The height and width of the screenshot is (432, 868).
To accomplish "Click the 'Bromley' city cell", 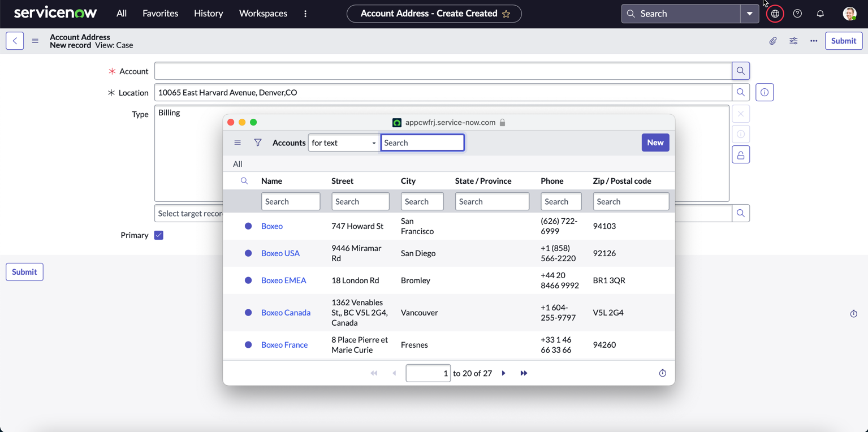I will pos(416,280).
